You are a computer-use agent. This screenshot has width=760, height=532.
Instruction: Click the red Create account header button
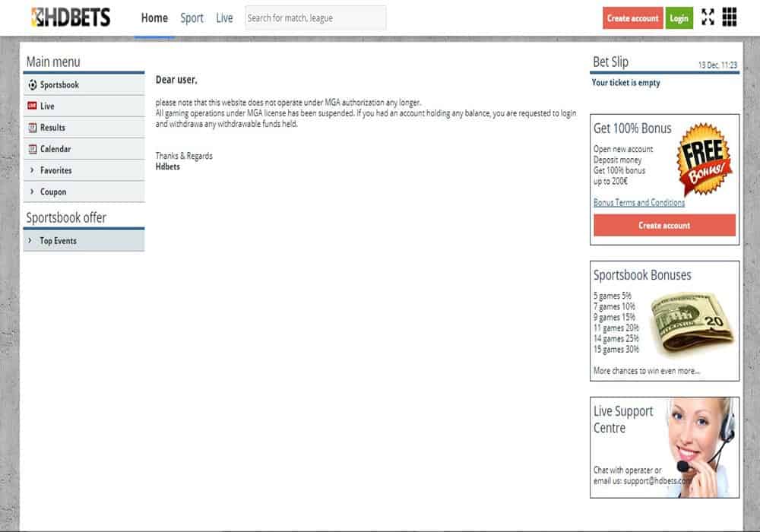pyautogui.click(x=632, y=18)
